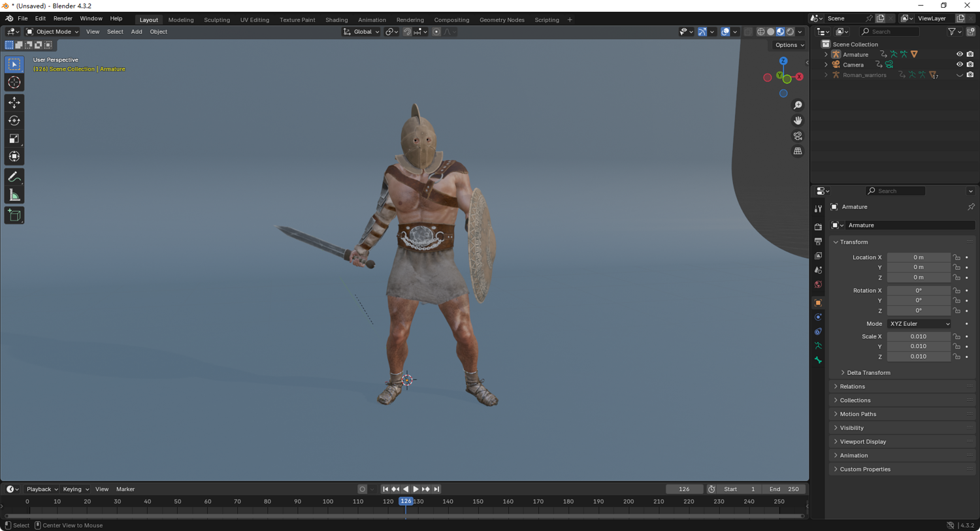Viewport: 980px width, 531px height.
Task: Select the Annotate pencil tool
Action: 14,177
